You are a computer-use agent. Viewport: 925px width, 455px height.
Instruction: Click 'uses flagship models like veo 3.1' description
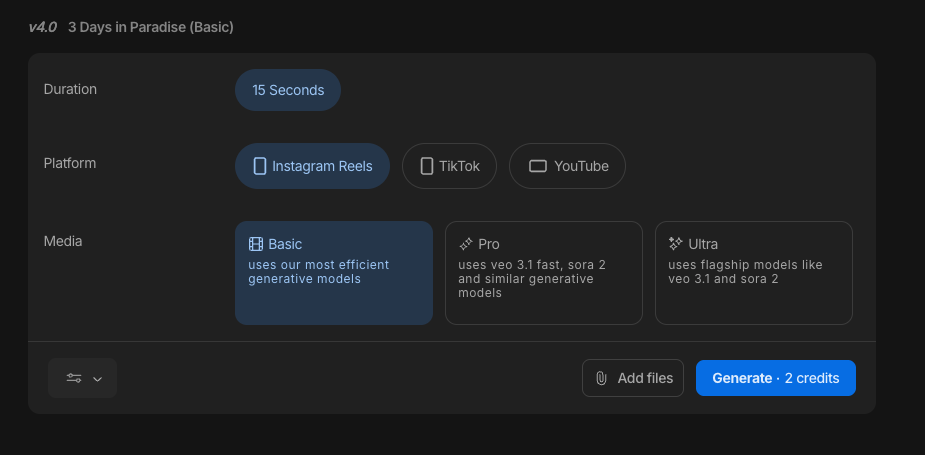745,271
